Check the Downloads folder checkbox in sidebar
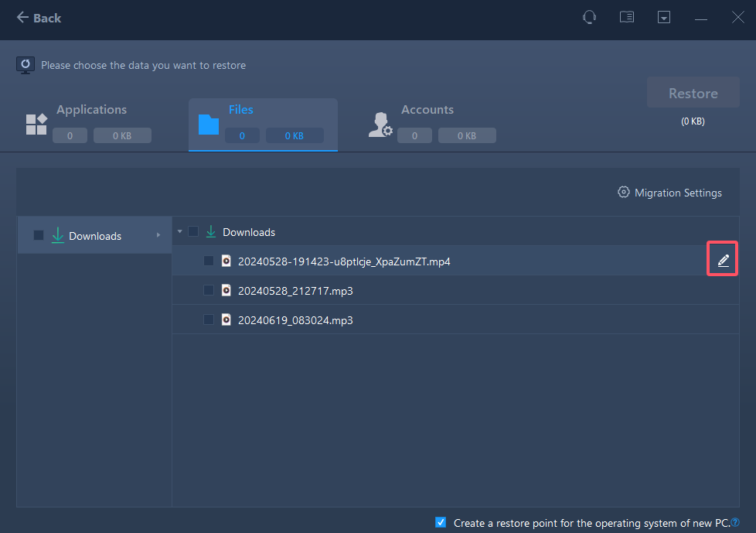Image resolution: width=756 pixels, height=533 pixels. click(x=39, y=236)
